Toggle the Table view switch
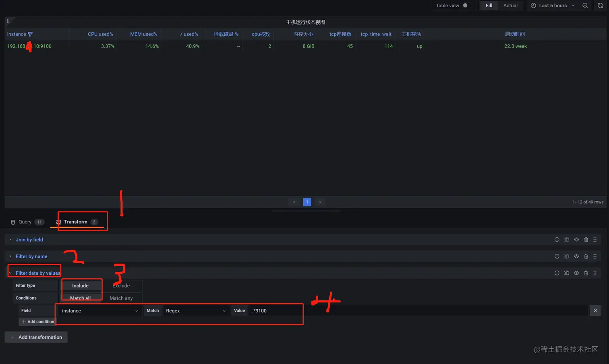Image resolution: width=609 pixels, height=364 pixels. coord(467,6)
